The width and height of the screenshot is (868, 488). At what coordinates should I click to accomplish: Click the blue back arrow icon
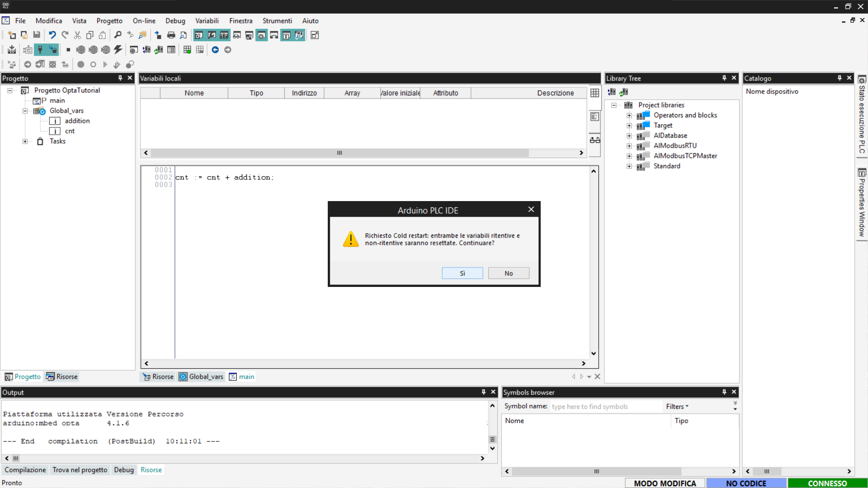point(215,50)
